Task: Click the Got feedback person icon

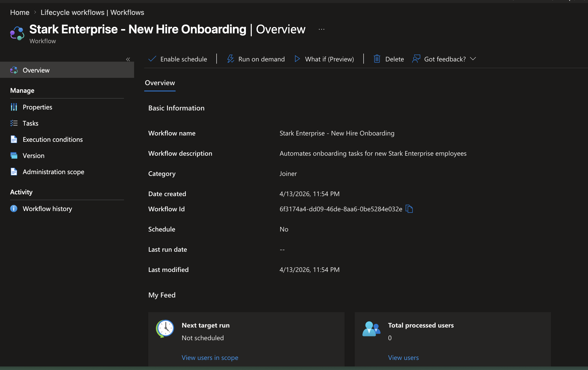Action: point(416,59)
